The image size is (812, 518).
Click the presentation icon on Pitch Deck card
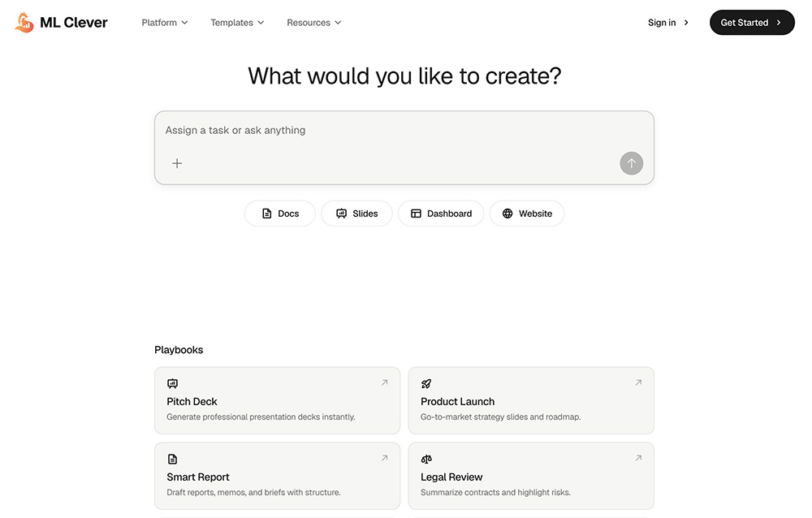tap(172, 384)
